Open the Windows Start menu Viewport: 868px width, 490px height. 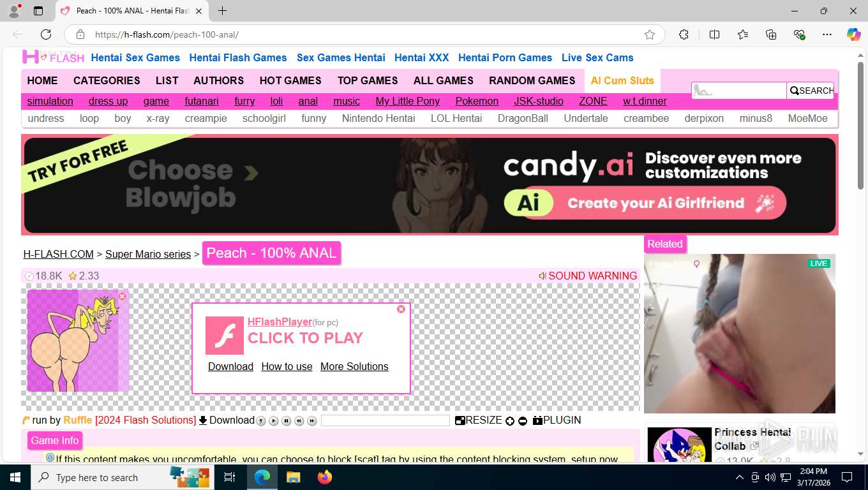click(15, 477)
